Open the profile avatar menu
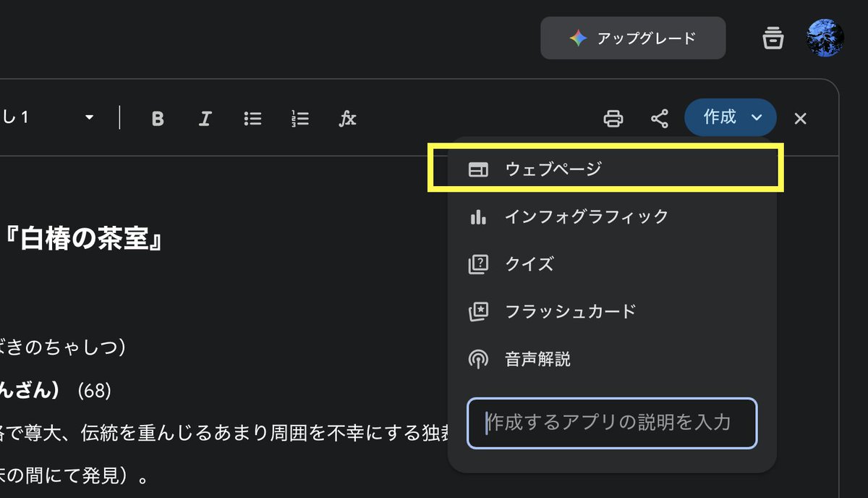 [825, 38]
